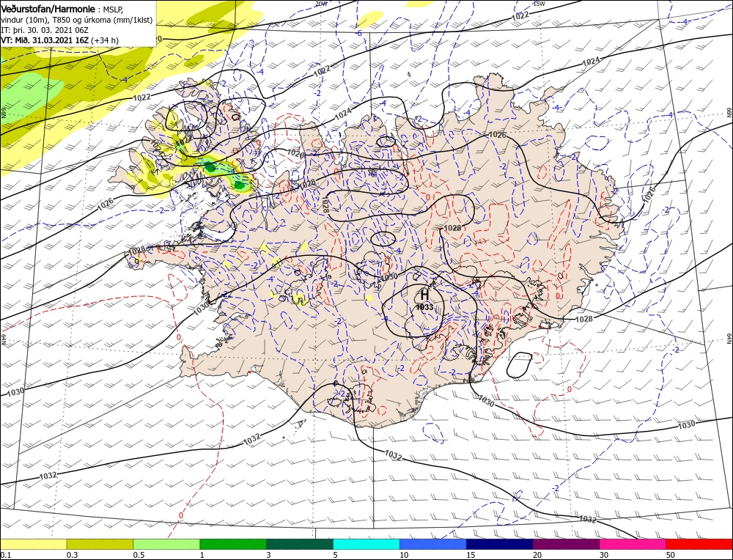The height and width of the screenshot is (560, 733).
Task: Click the red 50+ legend swatch
Action: coord(699,544)
